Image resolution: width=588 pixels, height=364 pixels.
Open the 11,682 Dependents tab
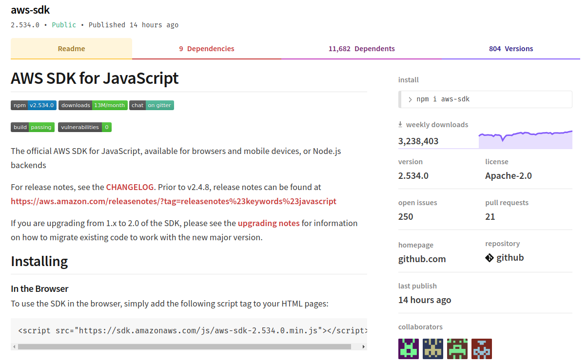362,49
